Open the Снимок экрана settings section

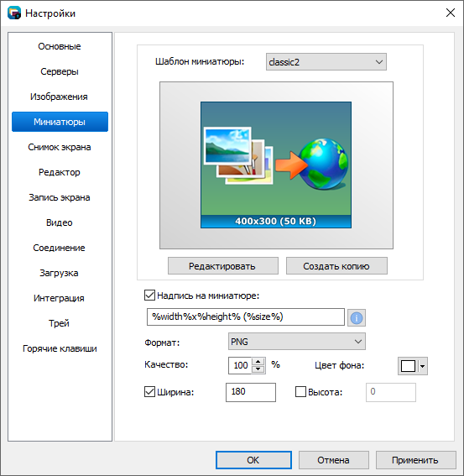[x=60, y=147]
